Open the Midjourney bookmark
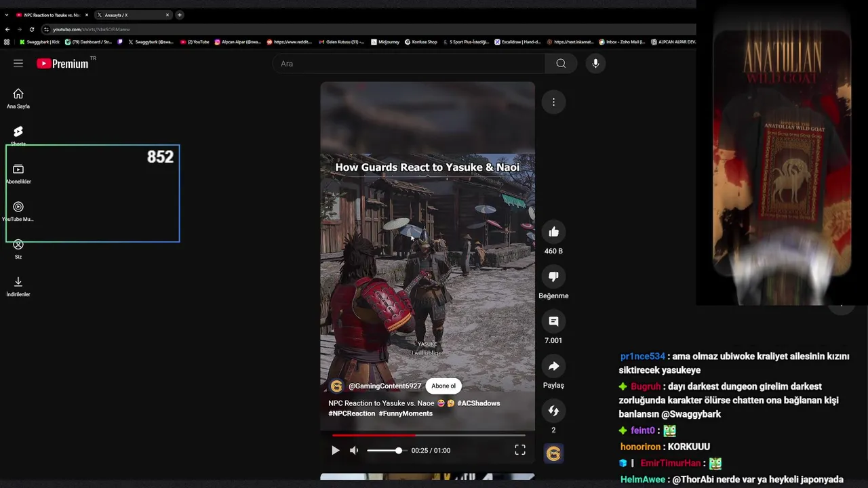 click(x=385, y=42)
